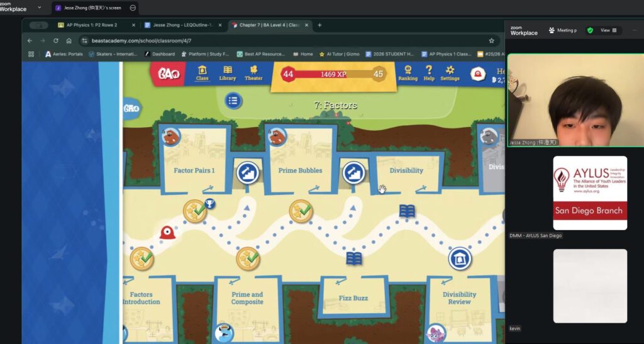The image size is (644, 344).
Task: Open the Ranking medal icon
Action: [408, 73]
